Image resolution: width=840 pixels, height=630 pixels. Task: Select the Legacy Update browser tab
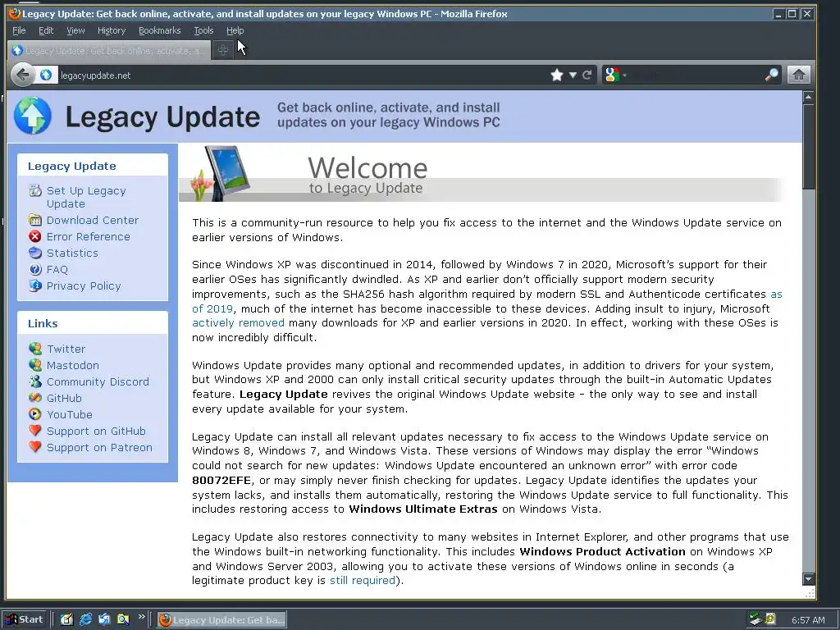point(109,50)
